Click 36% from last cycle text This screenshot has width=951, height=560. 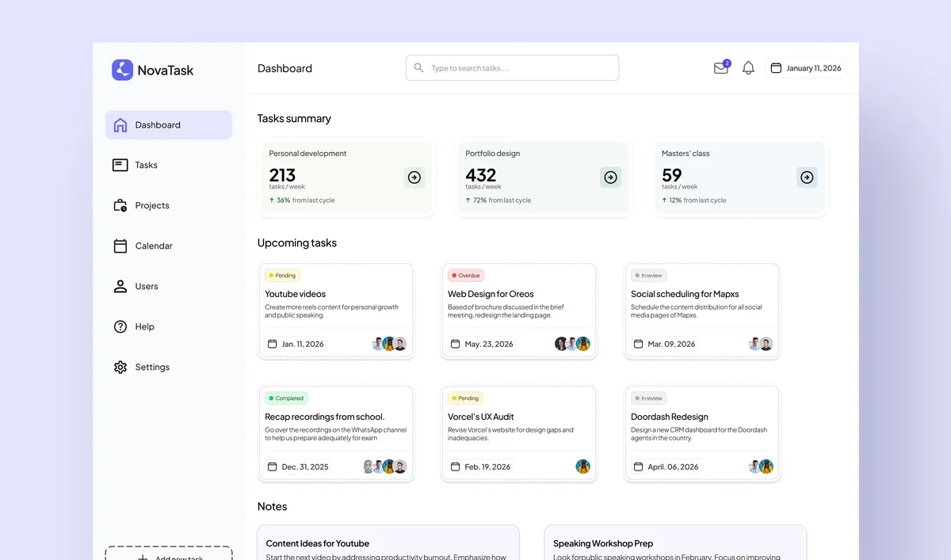point(302,200)
